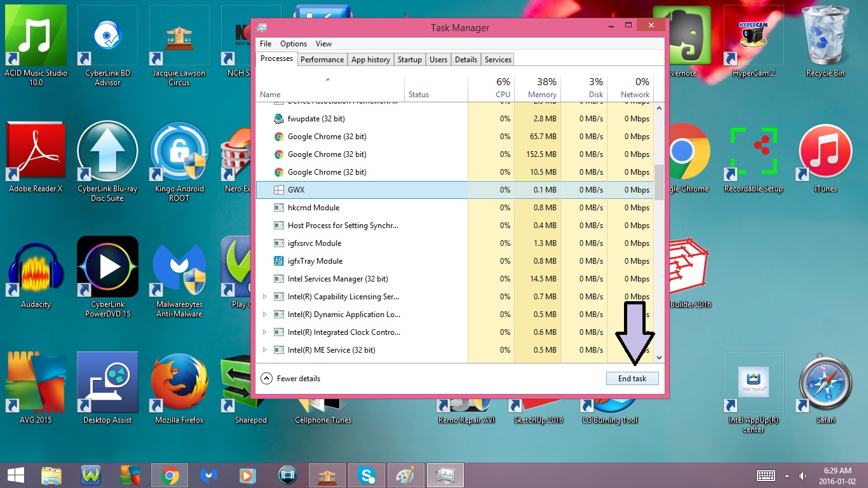Open the taskbar clock showing 6:29 AM
This screenshot has height=488, width=868.
coord(836,475)
